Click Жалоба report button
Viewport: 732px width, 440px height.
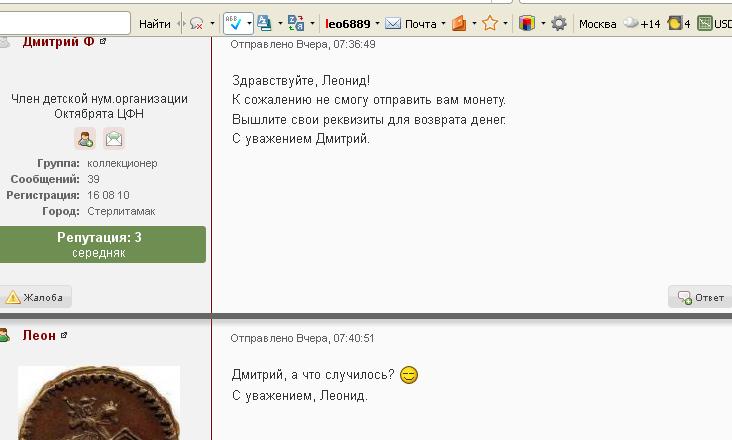tap(35, 297)
